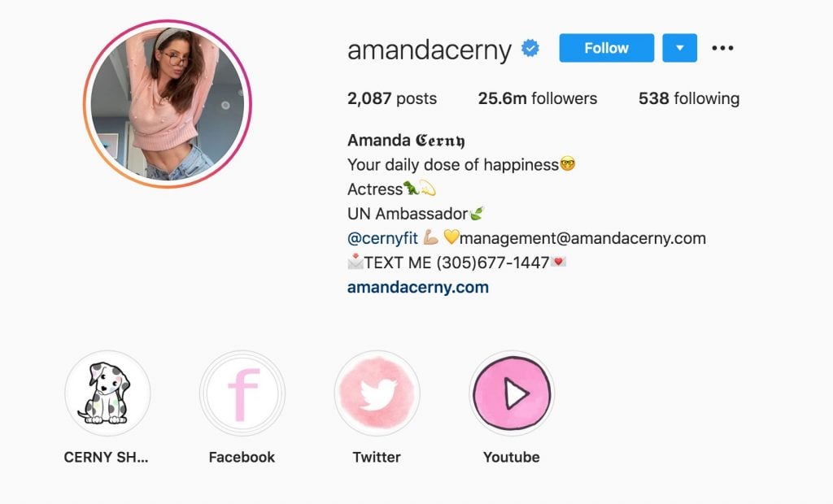Click the CERNY SH... highlight label
833x504 pixels.
pos(107,458)
